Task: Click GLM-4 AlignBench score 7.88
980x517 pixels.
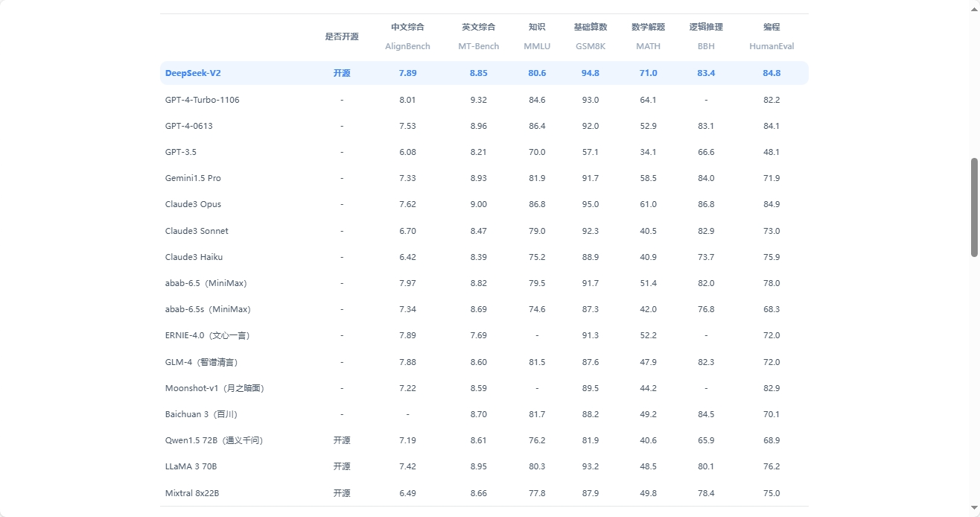Action: [407, 362]
